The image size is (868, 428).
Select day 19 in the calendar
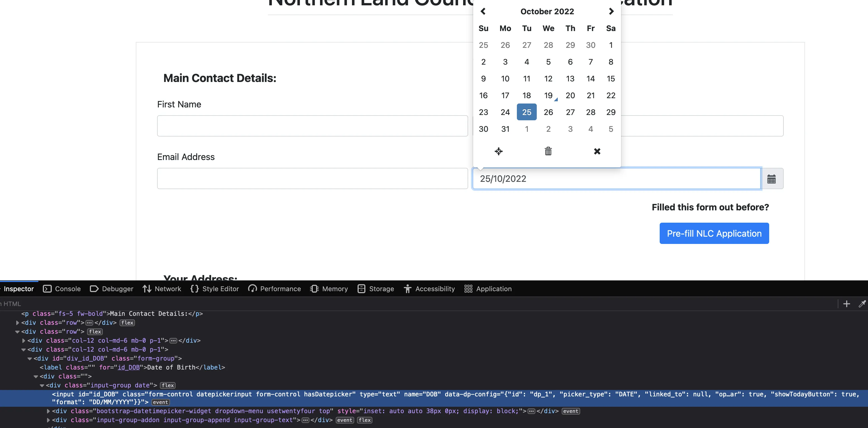[548, 95]
